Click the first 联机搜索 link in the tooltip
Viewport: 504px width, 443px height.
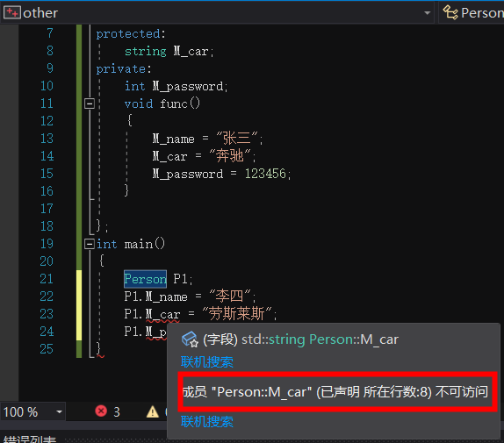[x=207, y=361]
